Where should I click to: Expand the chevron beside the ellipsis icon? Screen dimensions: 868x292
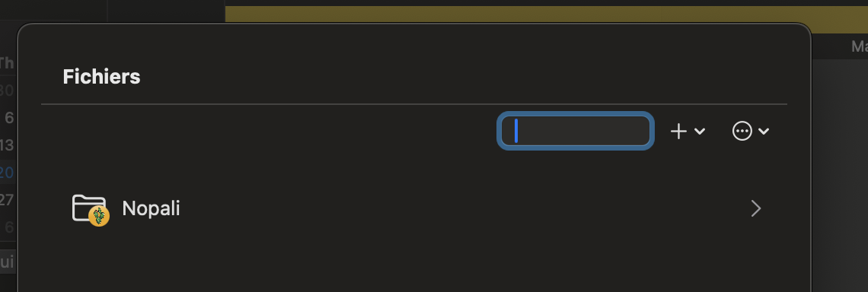[x=764, y=131]
